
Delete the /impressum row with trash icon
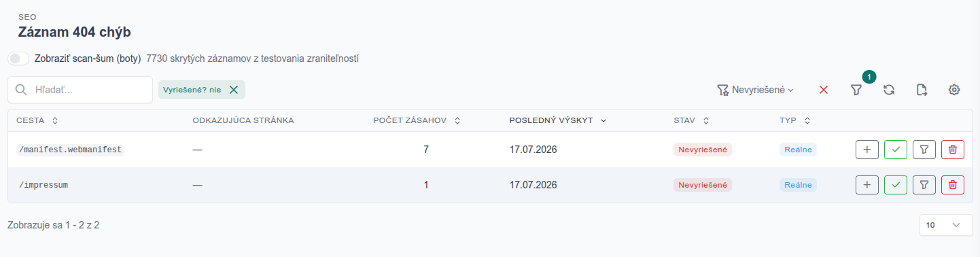(x=953, y=185)
